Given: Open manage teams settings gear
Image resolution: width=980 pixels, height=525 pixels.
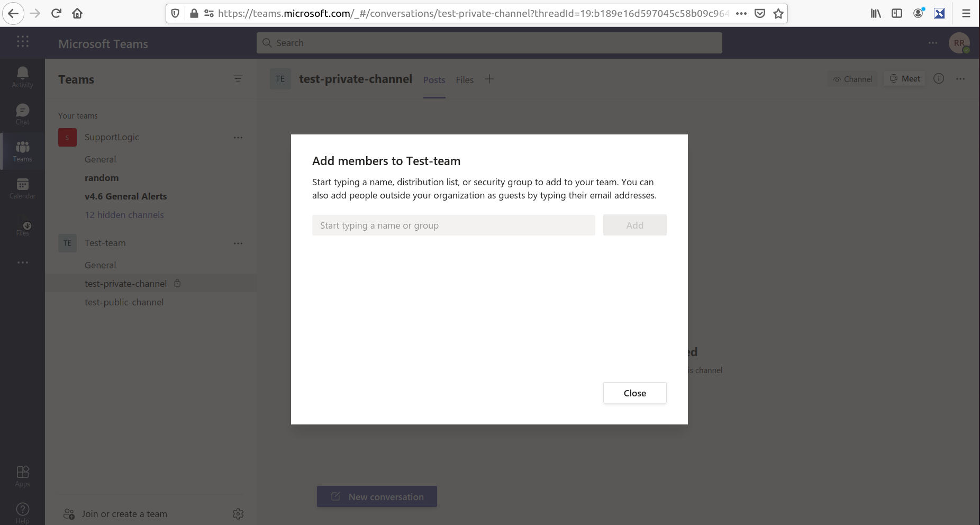Looking at the screenshot, I should tap(238, 514).
